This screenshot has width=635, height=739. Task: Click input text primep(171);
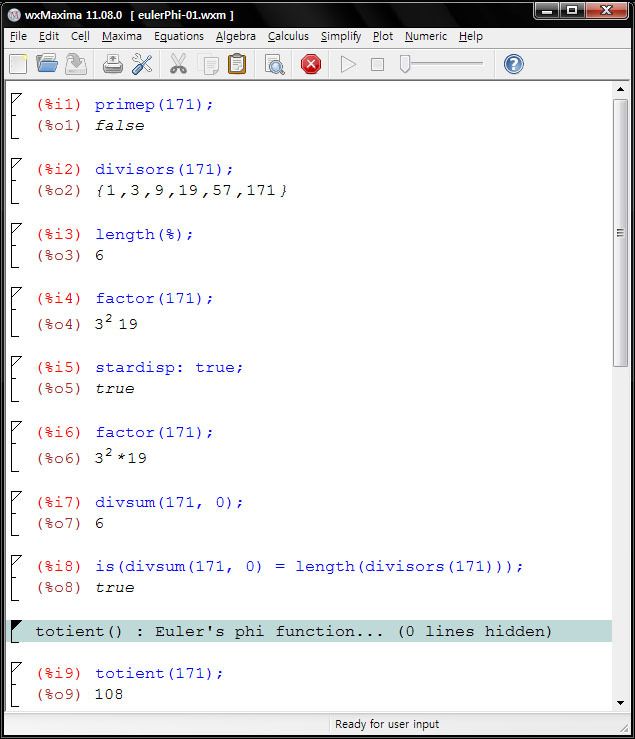pyautogui.click(x=154, y=104)
